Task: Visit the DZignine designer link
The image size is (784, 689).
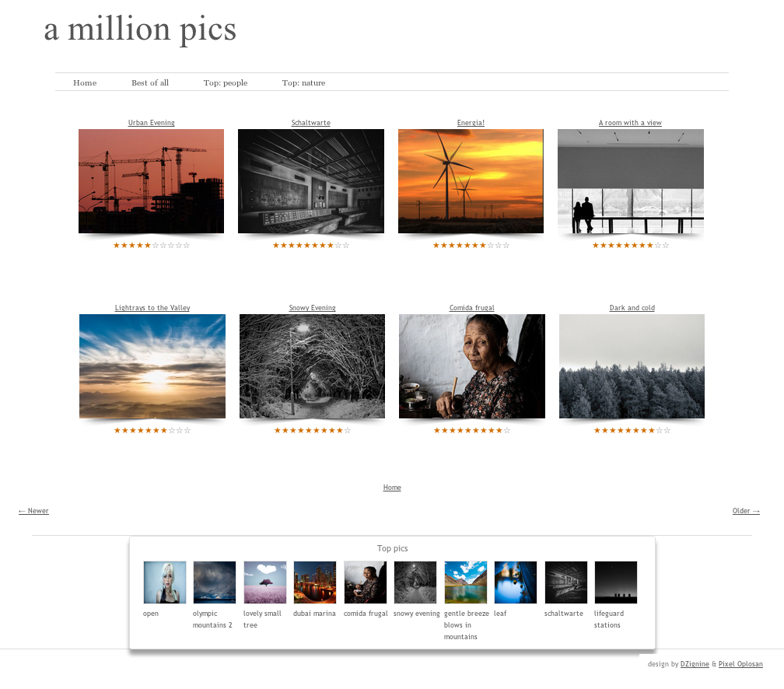Action: tap(695, 664)
